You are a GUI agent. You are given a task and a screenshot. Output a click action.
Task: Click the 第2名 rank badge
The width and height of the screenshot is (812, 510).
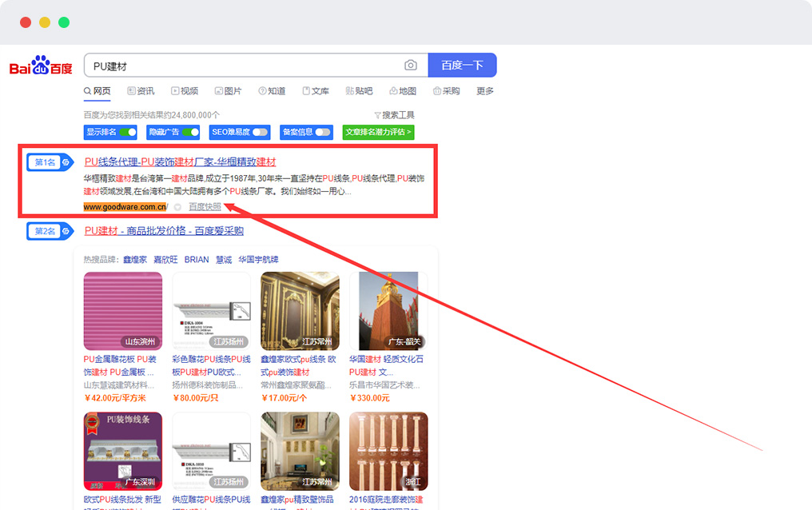(50, 231)
